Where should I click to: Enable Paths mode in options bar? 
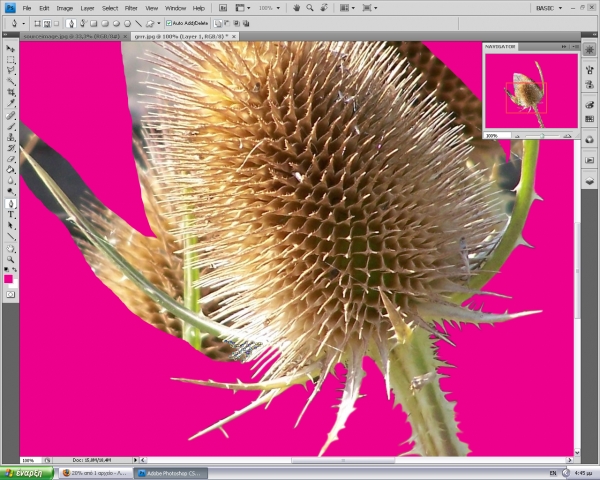[x=47, y=23]
